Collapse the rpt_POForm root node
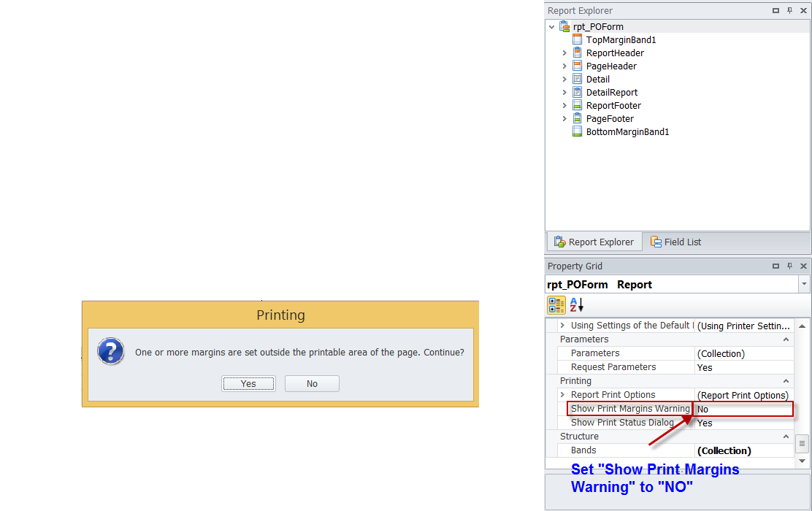 (x=552, y=27)
